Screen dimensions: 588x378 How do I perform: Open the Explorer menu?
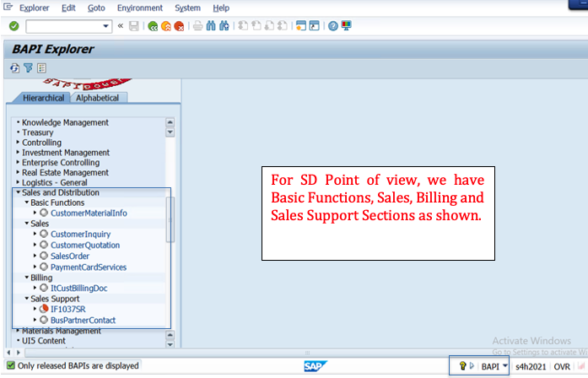click(x=34, y=8)
